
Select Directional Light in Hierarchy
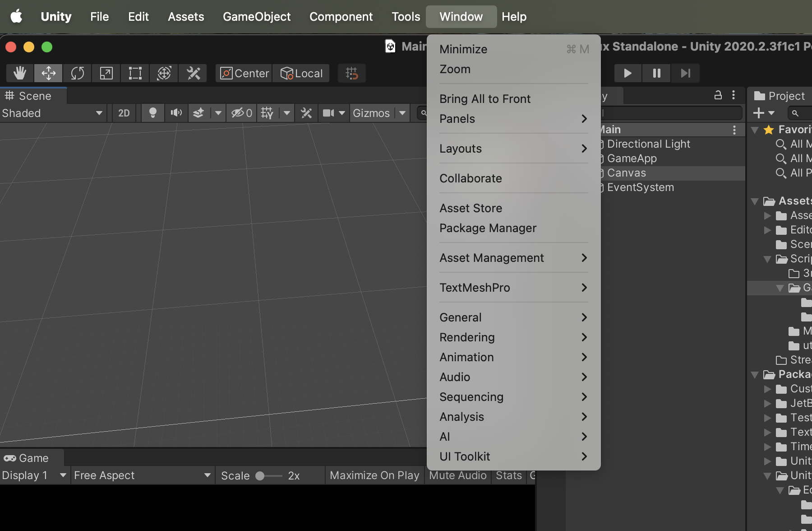(649, 144)
